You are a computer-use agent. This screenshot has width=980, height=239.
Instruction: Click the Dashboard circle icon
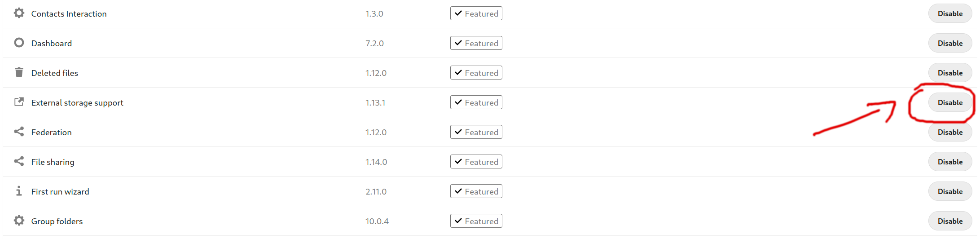click(19, 43)
